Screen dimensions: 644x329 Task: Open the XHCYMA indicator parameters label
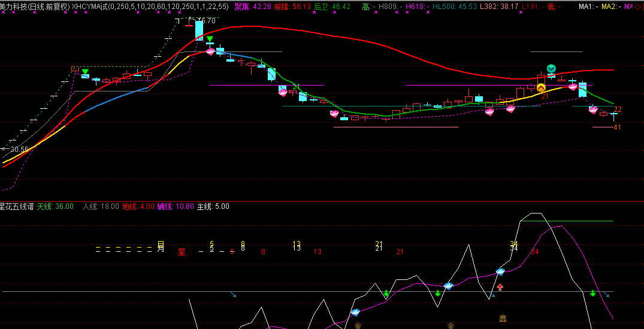[x=150, y=6]
